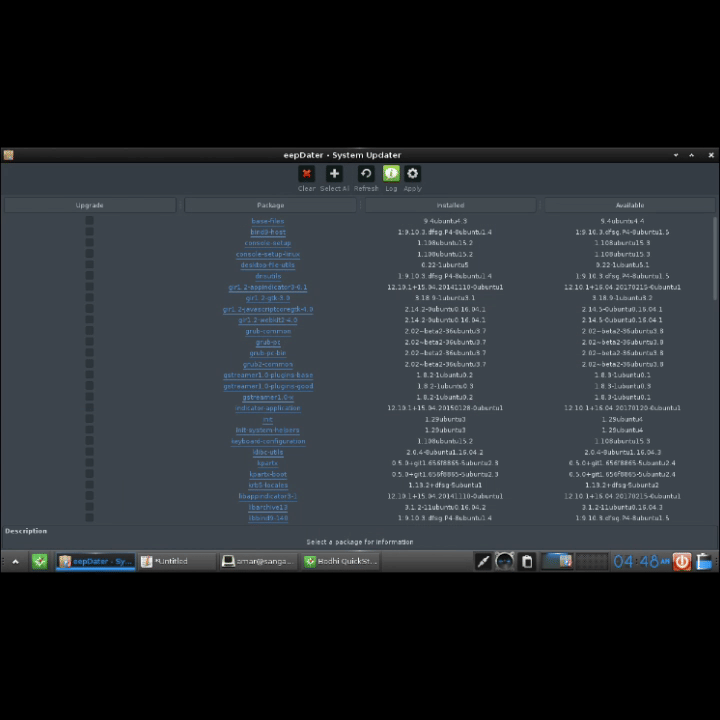Click the red power button in taskbar
This screenshot has height=720, width=720.
click(x=681, y=561)
